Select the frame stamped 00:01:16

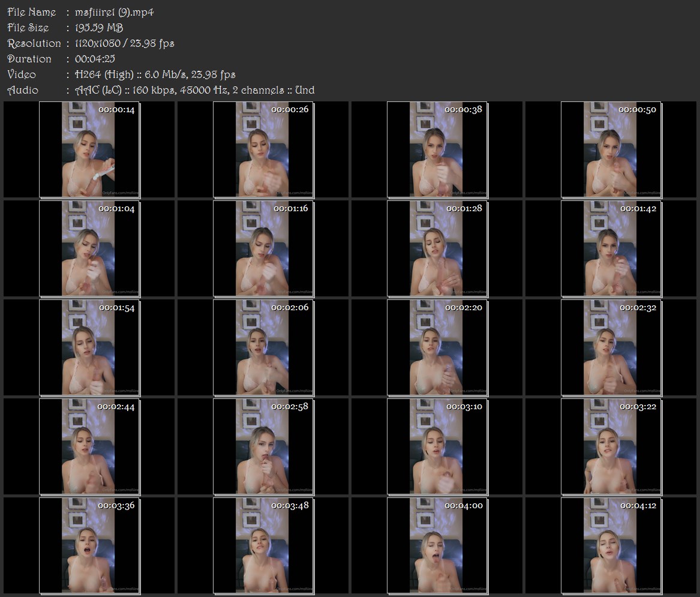(263, 249)
